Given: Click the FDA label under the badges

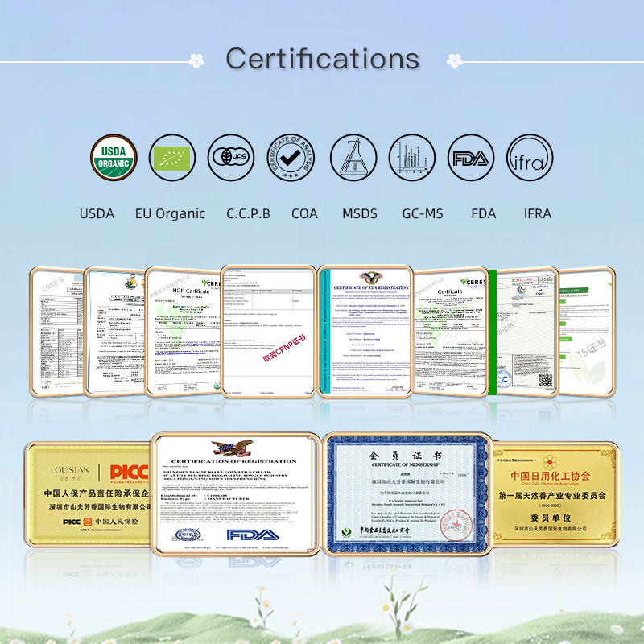Looking at the screenshot, I should coord(484,213).
